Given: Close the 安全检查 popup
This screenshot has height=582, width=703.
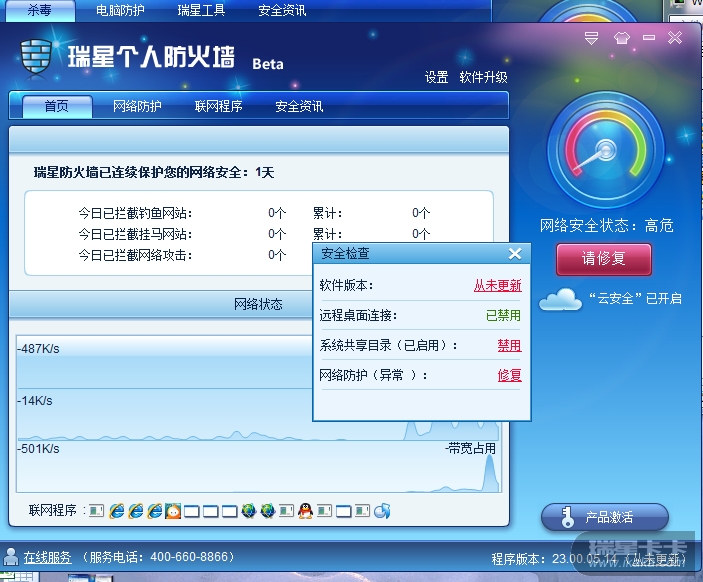Looking at the screenshot, I should (515, 254).
